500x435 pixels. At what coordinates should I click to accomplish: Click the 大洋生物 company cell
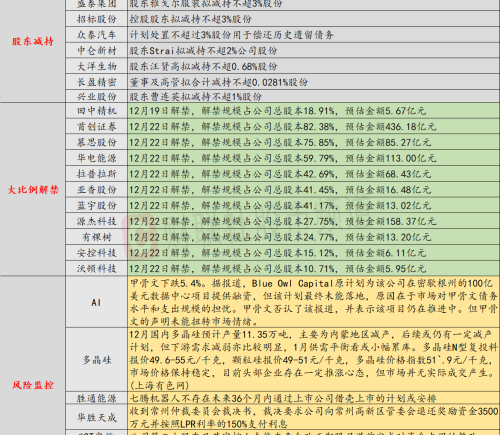click(x=97, y=66)
